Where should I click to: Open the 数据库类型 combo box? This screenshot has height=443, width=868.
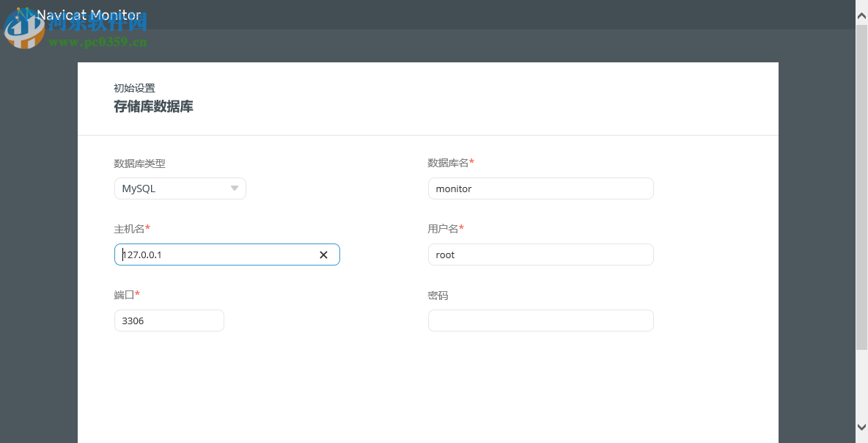[180, 188]
